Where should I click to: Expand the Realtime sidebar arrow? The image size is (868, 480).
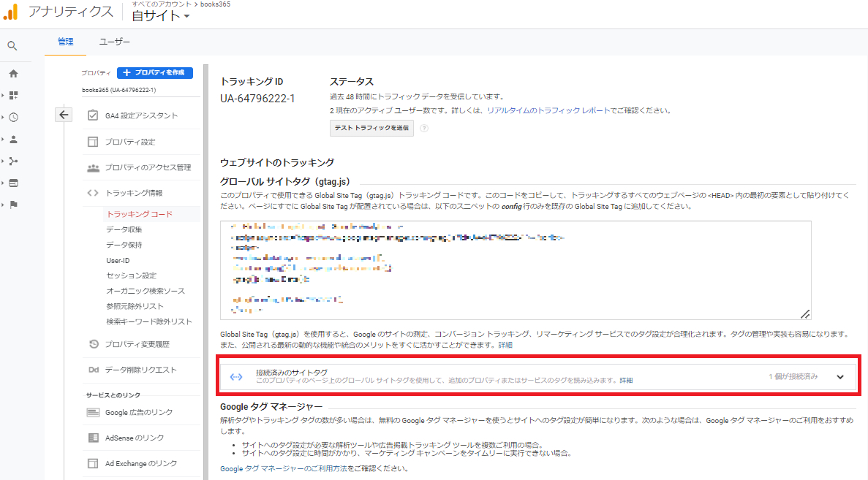click(x=3, y=117)
